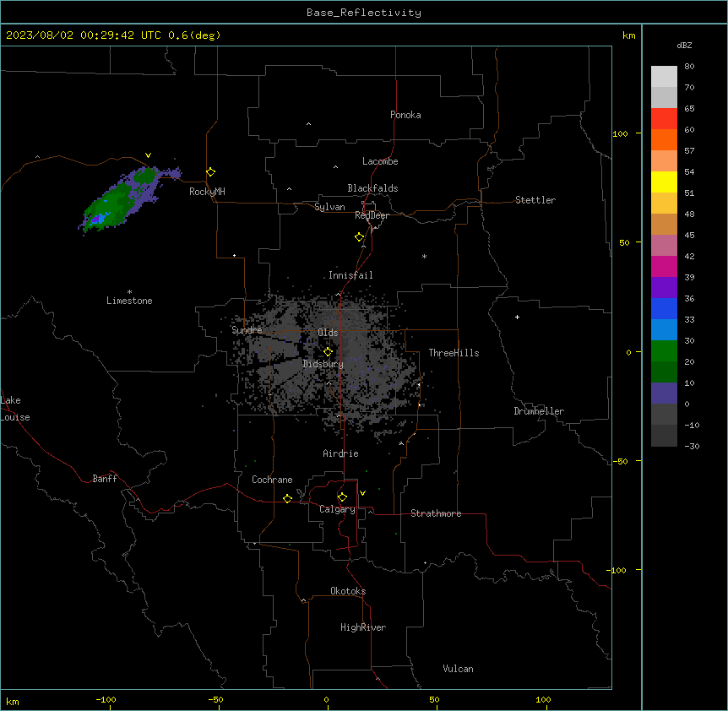
Task: Click the yellow diamond marker south of RedDeer
Action: [x=360, y=237]
